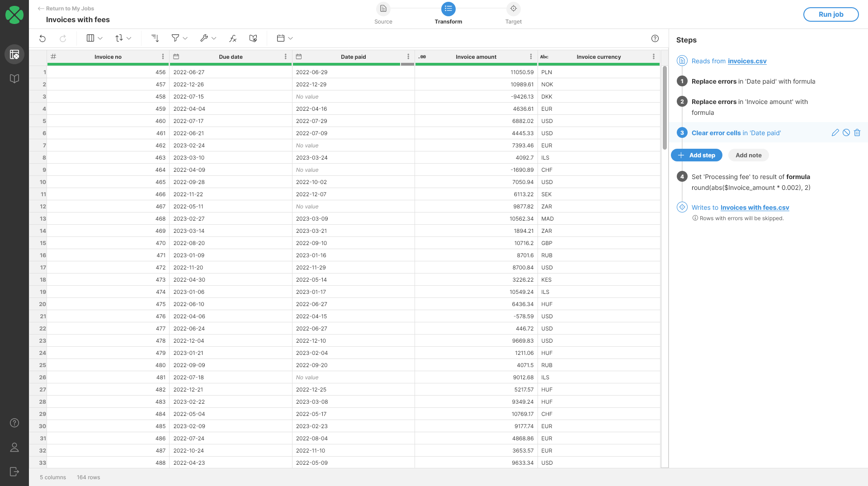The height and width of the screenshot is (486, 868).
Task: Click the sign out icon in sidebar
Action: pyautogui.click(x=14, y=472)
